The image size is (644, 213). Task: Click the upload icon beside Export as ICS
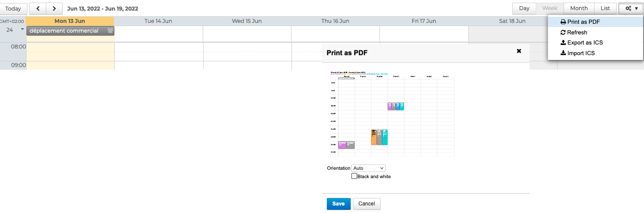[x=563, y=43]
